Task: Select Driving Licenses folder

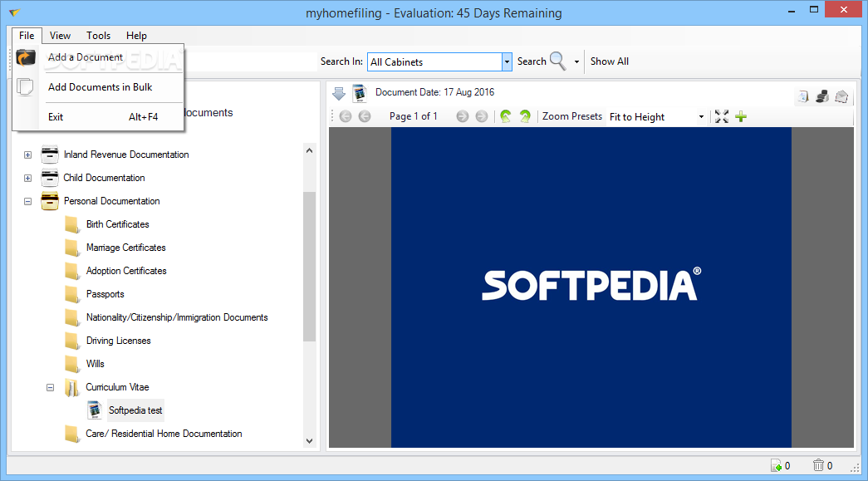Action: pos(119,341)
